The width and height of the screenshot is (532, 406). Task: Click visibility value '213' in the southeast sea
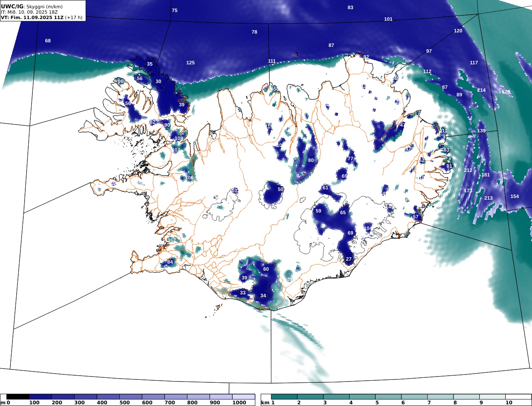tap(488, 198)
